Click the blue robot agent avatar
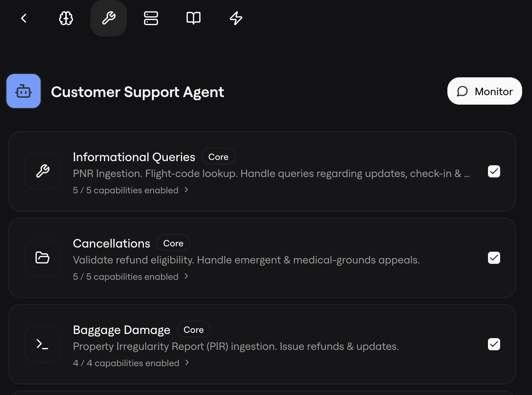532x395 pixels. pos(24,91)
